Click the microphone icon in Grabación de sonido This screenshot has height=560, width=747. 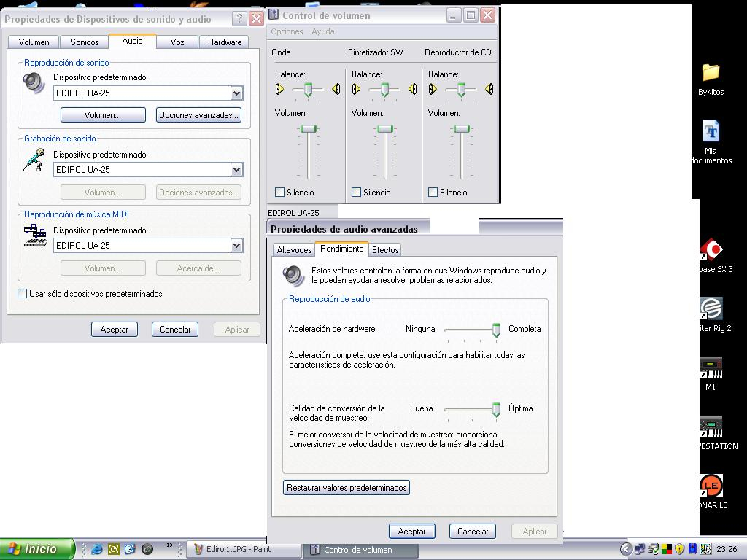pos(34,160)
